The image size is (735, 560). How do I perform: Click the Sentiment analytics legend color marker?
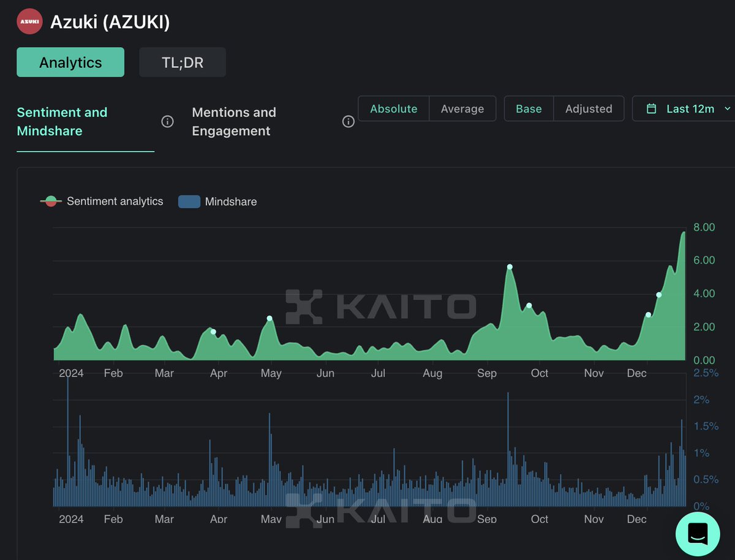tap(51, 201)
